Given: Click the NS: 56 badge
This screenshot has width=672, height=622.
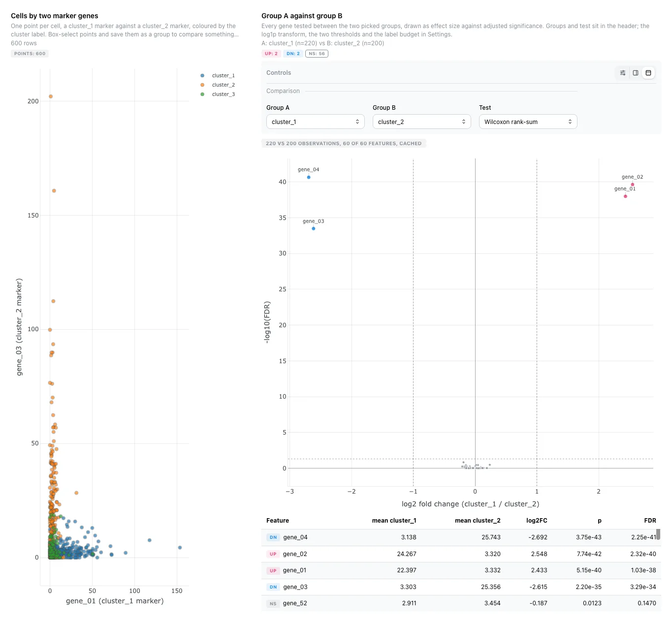Looking at the screenshot, I should click(x=317, y=54).
